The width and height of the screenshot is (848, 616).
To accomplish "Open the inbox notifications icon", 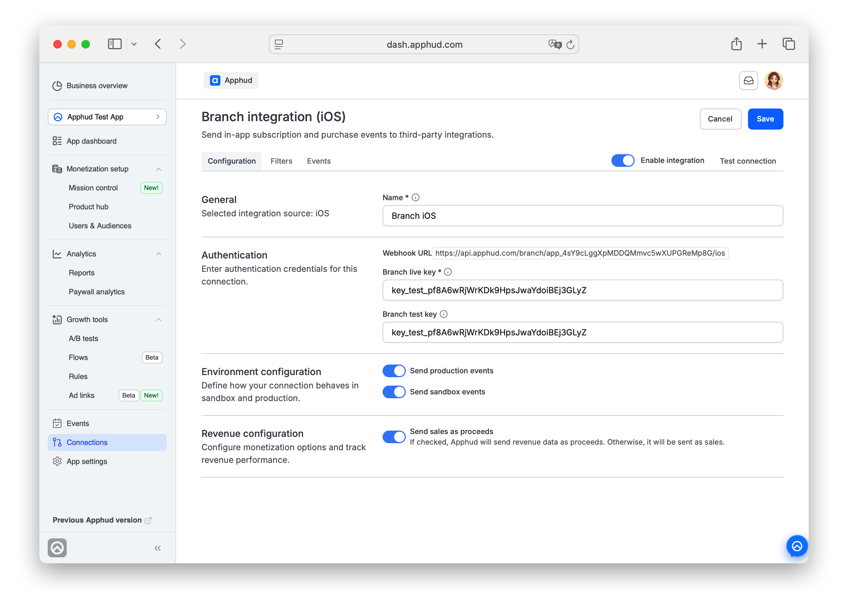I will [x=748, y=80].
